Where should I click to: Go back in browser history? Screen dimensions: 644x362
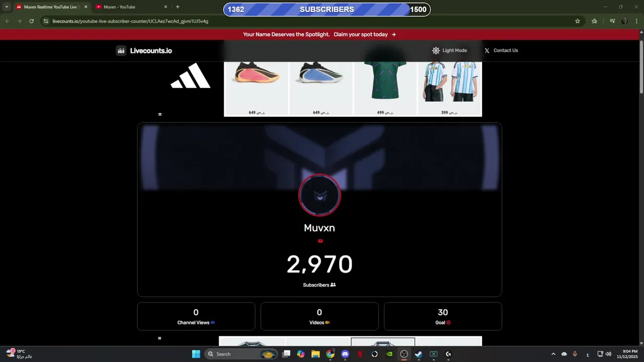[8, 21]
